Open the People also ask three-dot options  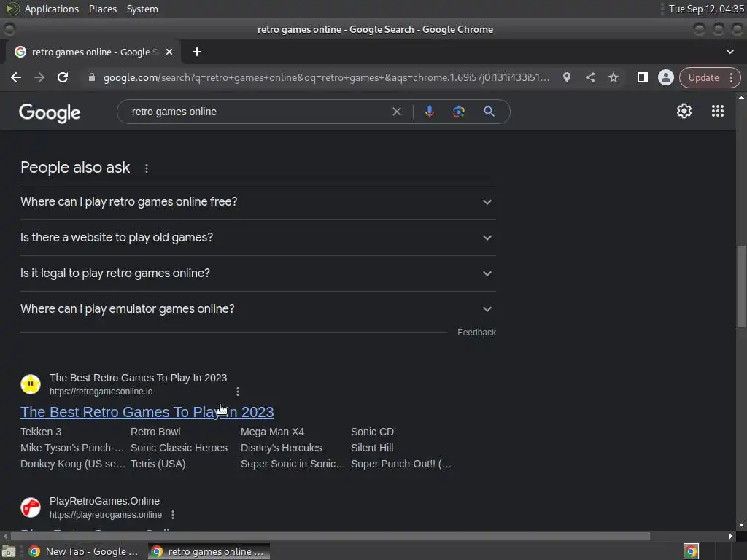[147, 168]
